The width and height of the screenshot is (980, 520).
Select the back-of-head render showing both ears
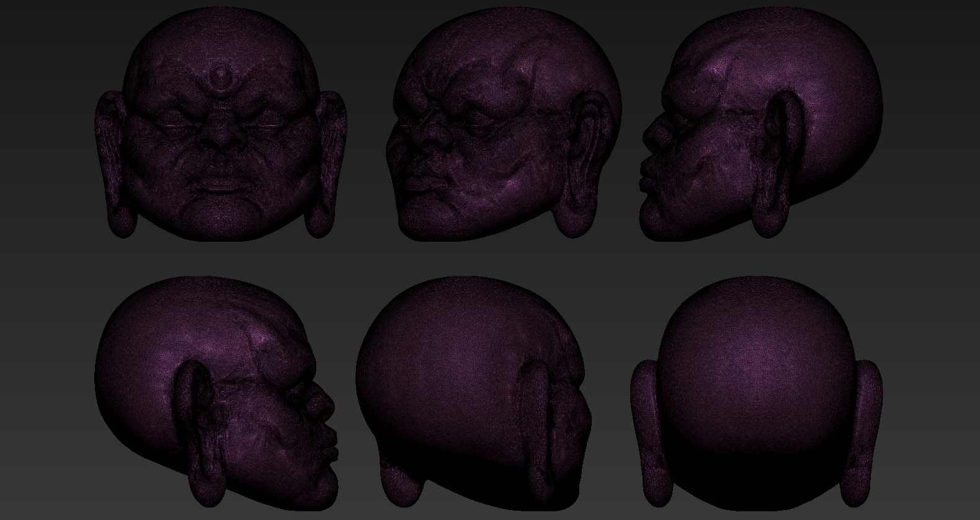click(x=757, y=394)
